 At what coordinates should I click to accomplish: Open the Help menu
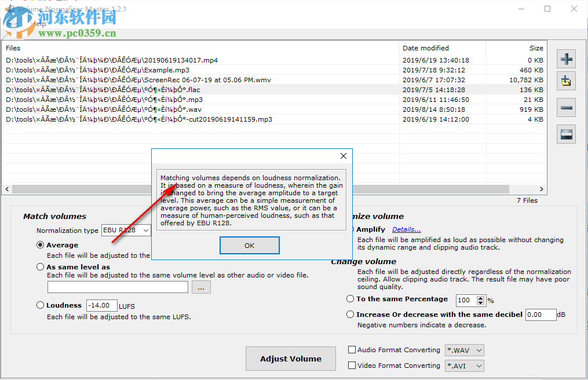coord(38,23)
